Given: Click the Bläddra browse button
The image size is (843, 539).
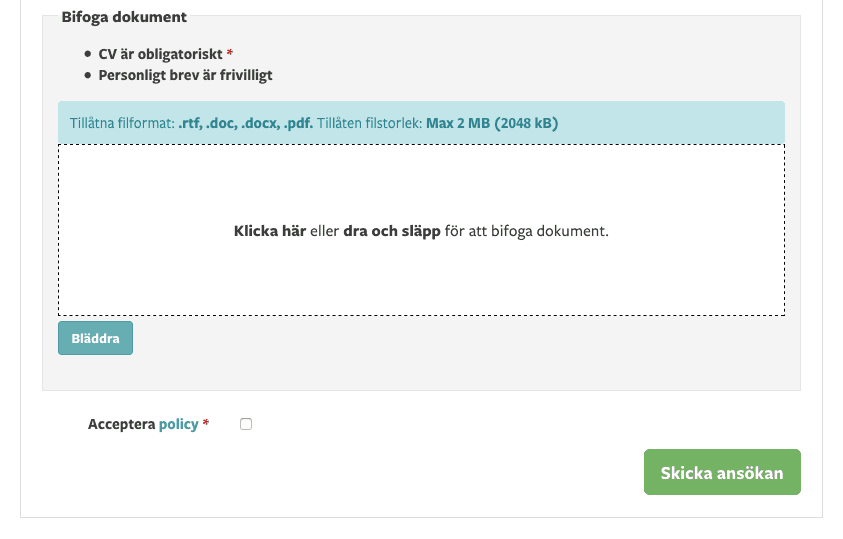Looking at the screenshot, I should point(95,338).
